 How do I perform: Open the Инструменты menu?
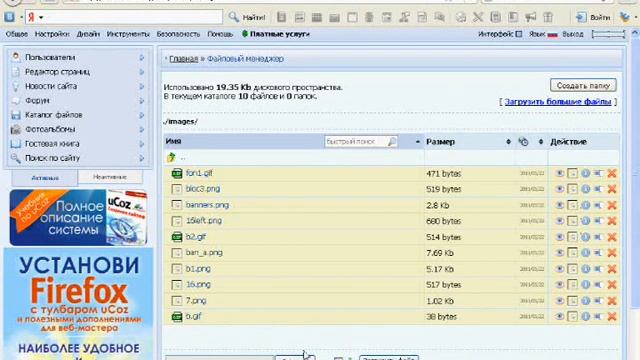click(128, 34)
